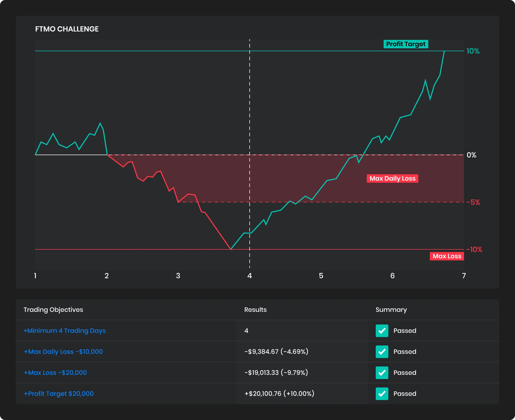515x420 pixels.
Task: Click the Minimum 4 Trading Days checkmark
Action: pos(382,331)
